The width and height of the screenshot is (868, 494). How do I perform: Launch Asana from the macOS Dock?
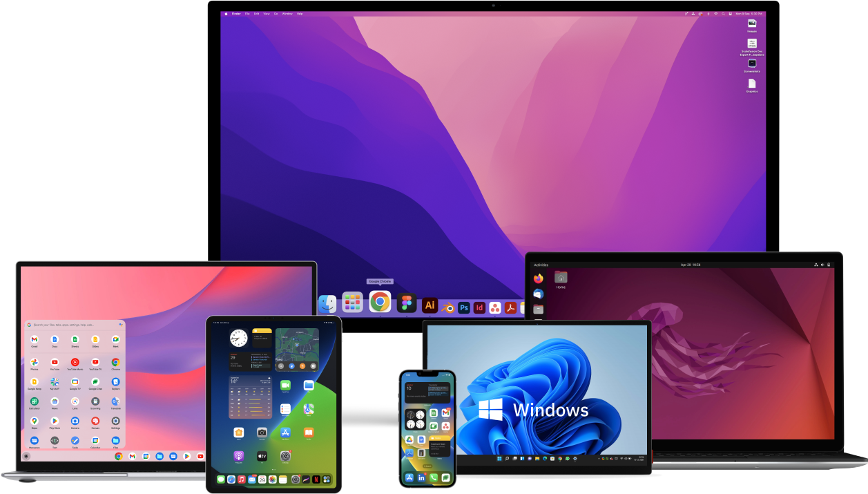point(495,305)
